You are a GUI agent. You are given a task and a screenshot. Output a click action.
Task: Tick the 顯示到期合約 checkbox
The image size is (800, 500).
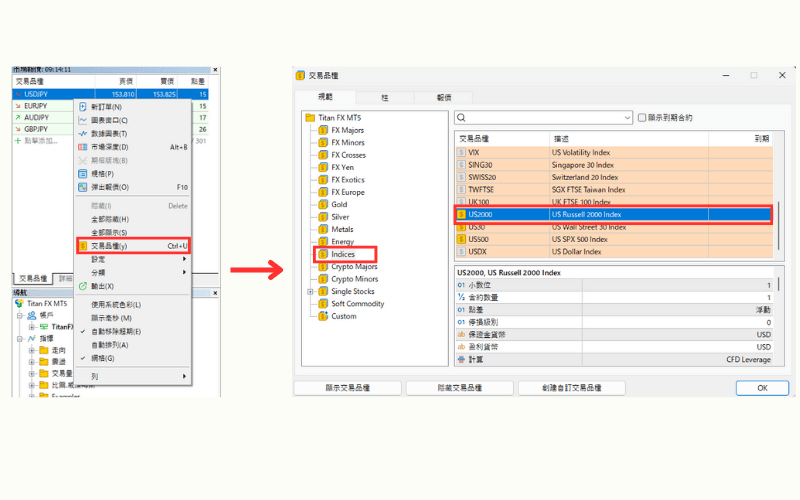(x=642, y=118)
